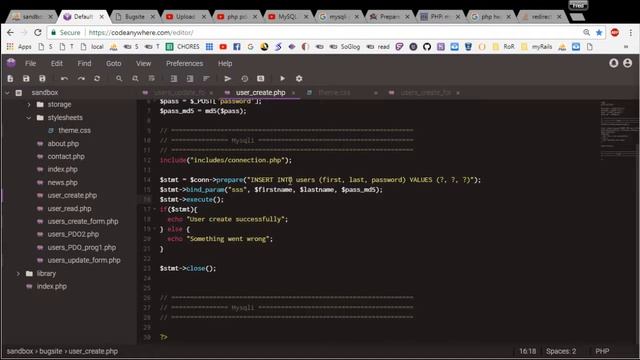Click the Save All toolbar icon
640x360 pixels.
pyautogui.click(x=42, y=78)
